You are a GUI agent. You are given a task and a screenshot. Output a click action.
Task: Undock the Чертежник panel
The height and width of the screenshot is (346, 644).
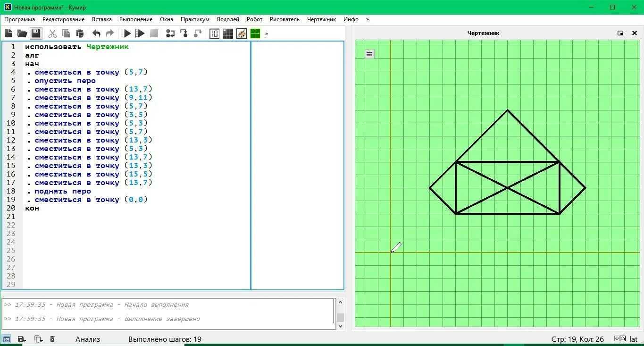coord(620,33)
